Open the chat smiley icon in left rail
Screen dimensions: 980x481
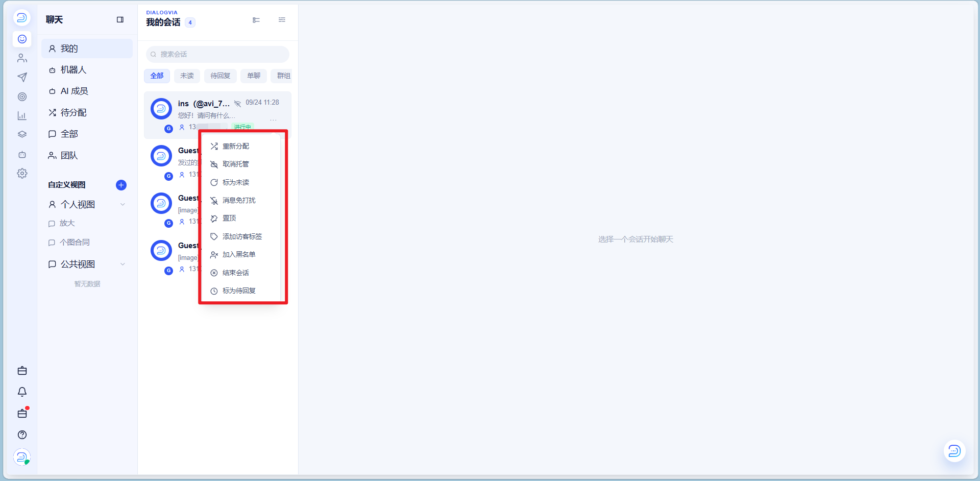point(22,39)
